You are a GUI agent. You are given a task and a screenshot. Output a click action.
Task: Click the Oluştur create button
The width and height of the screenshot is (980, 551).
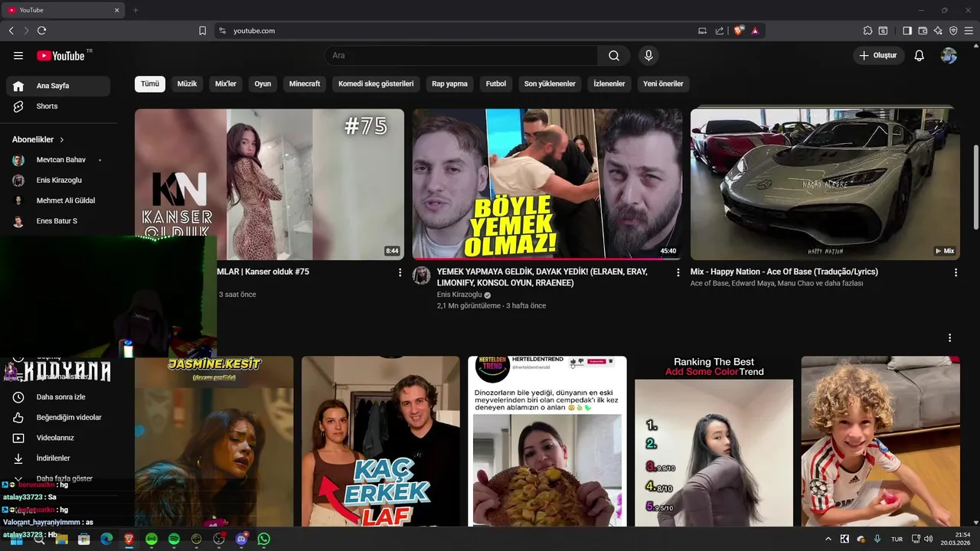[x=878, y=56]
